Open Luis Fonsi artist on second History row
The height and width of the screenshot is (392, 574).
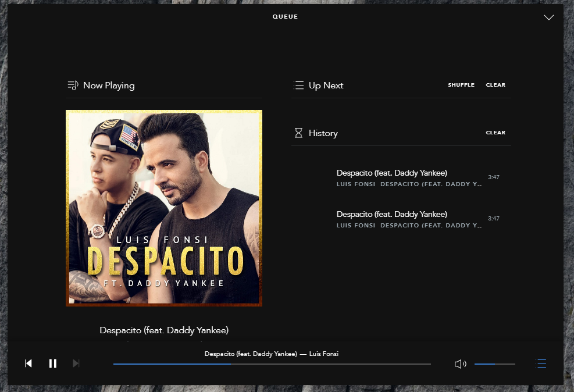click(355, 226)
